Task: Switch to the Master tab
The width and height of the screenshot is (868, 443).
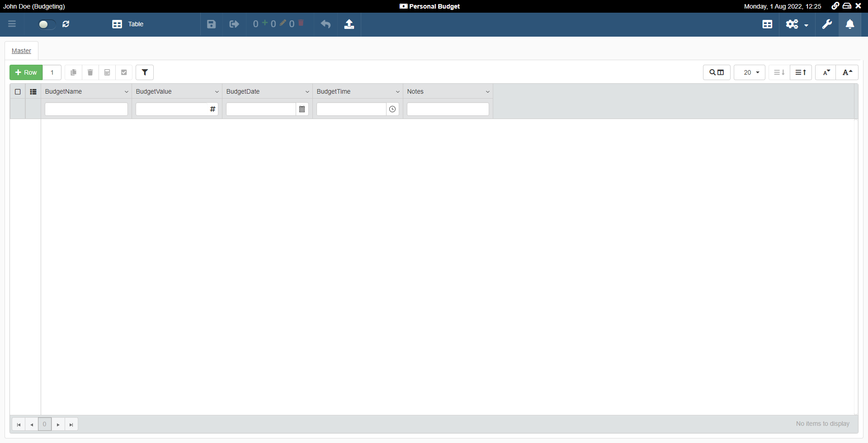Action: pyautogui.click(x=21, y=51)
